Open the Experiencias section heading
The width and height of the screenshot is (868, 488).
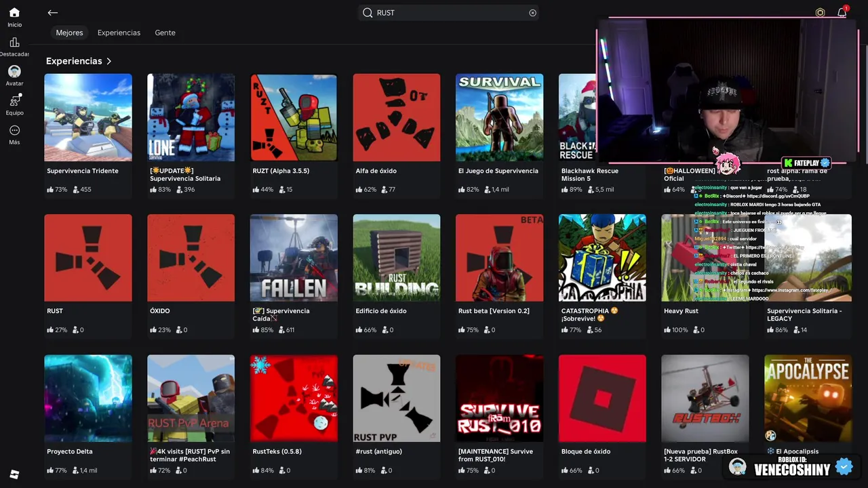74,61
